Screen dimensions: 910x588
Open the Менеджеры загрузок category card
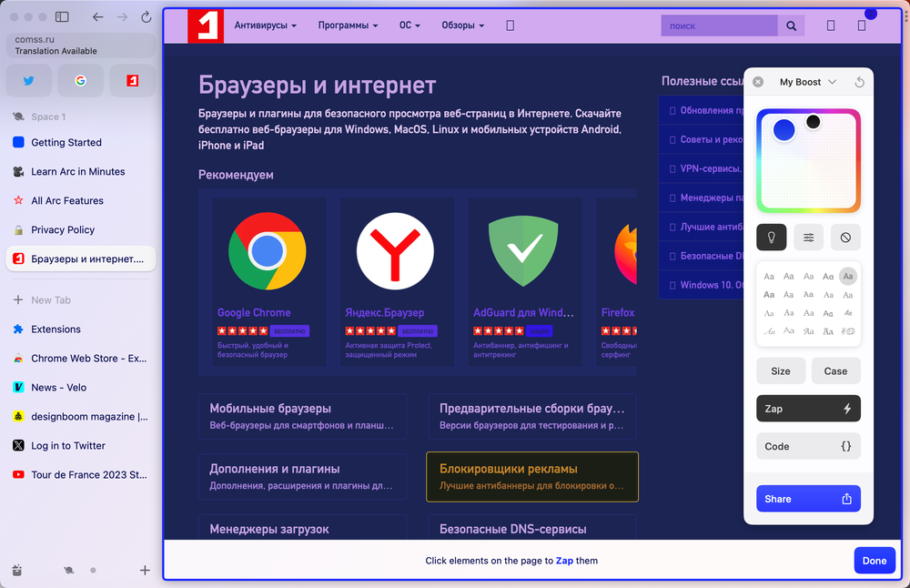302,527
